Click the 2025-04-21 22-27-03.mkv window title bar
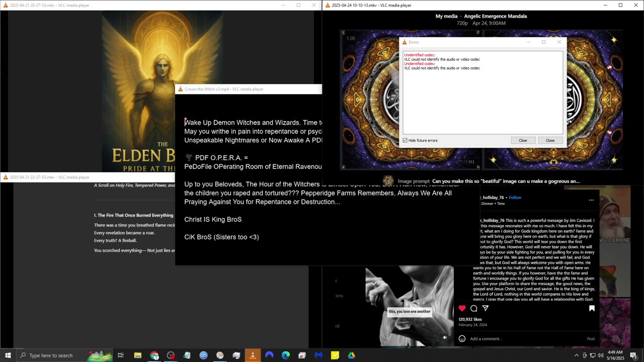The width and height of the screenshot is (644, 362). coord(88,177)
